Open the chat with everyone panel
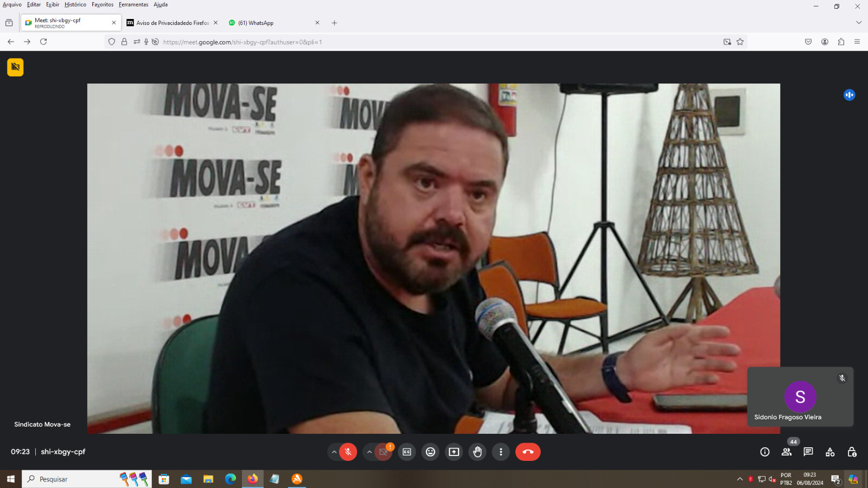 click(808, 452)
